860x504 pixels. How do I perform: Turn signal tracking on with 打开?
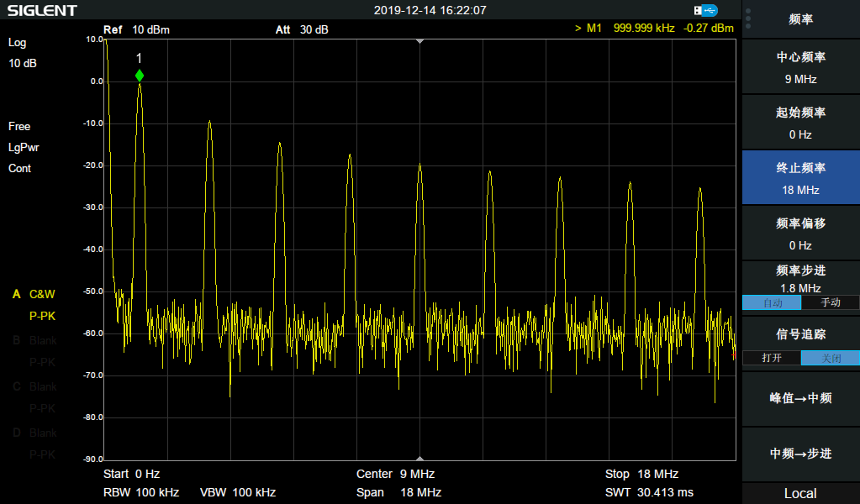(771, 358)
